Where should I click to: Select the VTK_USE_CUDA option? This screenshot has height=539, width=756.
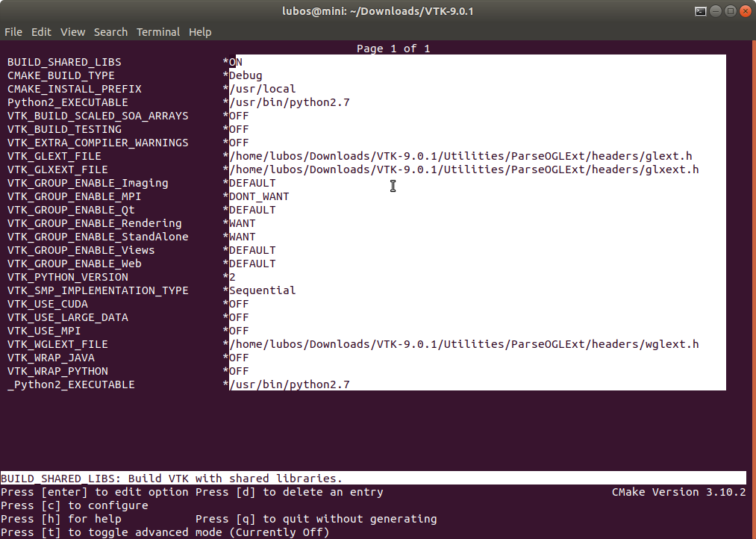[47, 304]
